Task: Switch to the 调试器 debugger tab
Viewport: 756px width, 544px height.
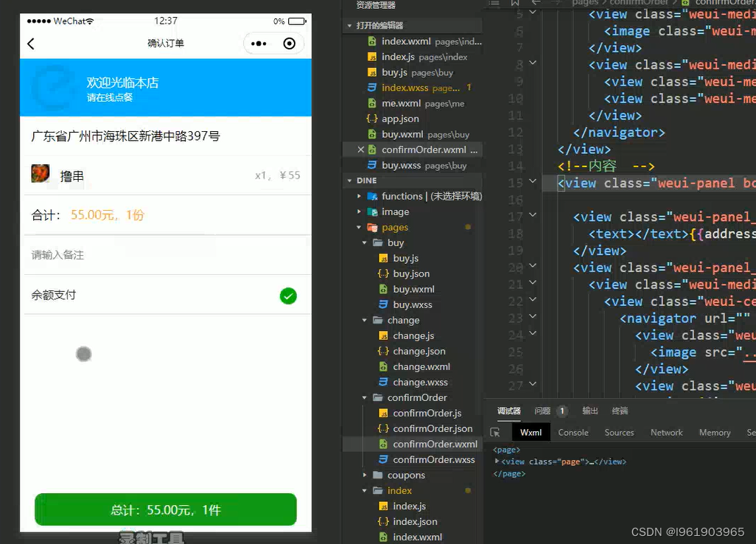Action: point(508,411)
